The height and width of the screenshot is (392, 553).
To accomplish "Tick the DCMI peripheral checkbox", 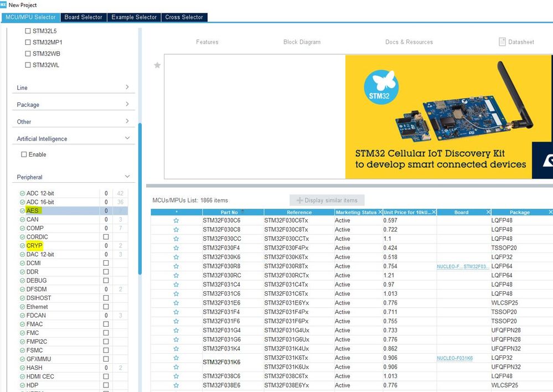I will pyautogui.click(x=106, y=263).
